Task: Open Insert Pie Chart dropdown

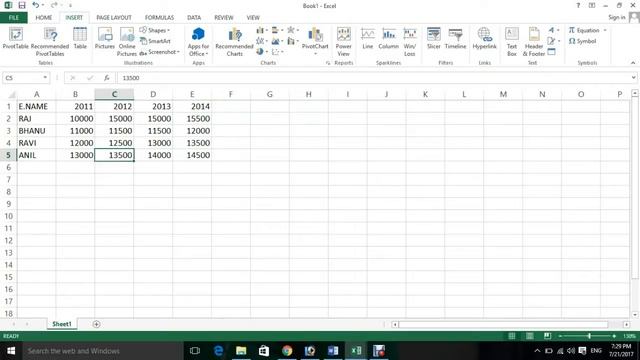Action: click(262, 52)
